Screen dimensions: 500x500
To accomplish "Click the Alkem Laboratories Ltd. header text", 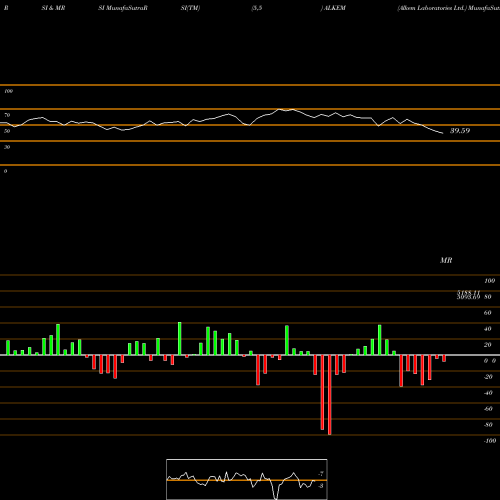I will coord(432,8).
